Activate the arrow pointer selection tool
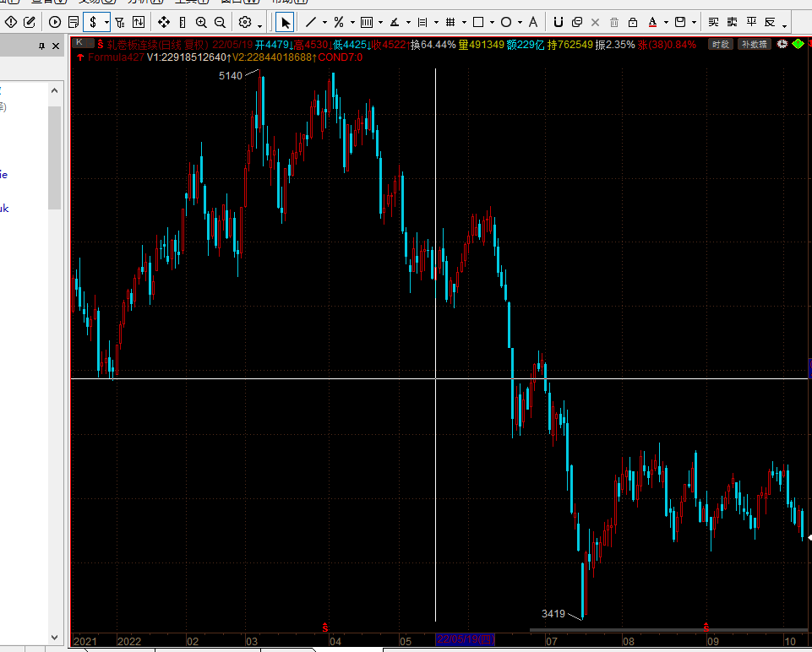Viewport: 812px width, 652px height. pyautogui.click(x=286, y=22)
